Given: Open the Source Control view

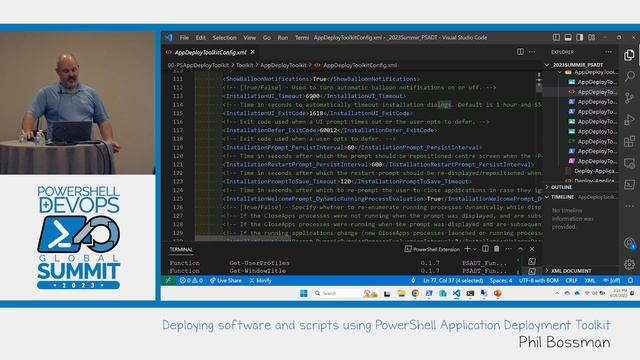Looking at the screenshot, I should pyautogui.click(x=629, y=98).
